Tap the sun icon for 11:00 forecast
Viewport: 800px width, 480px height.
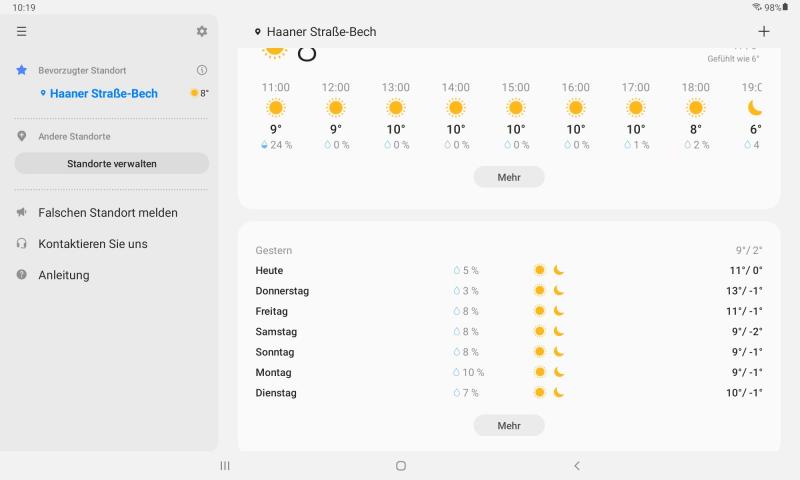[x=276, y=108]
